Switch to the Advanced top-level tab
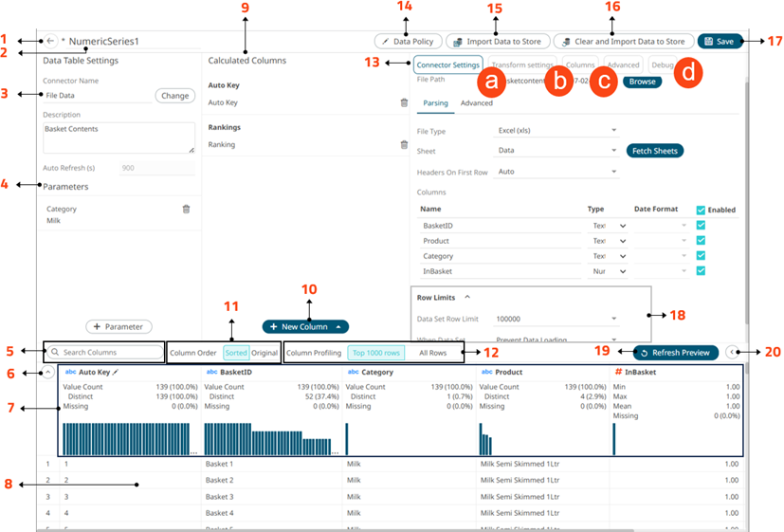Image resolution: width=784 pixels, height=532 pixels. click(x=624, y=65)
